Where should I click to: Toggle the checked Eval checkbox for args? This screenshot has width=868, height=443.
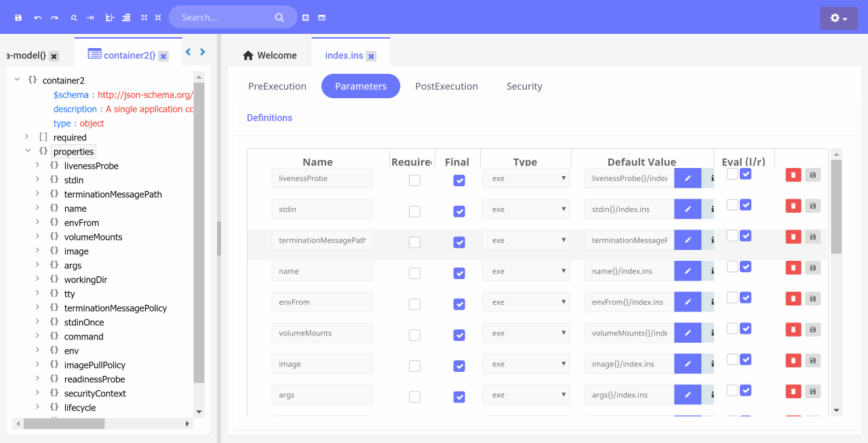746,390
